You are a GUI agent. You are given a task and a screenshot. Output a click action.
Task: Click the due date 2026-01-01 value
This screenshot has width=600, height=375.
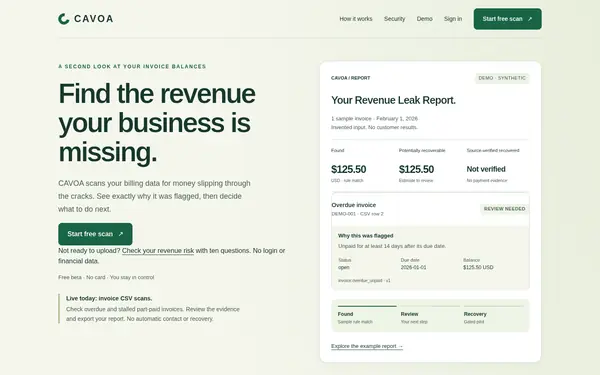click(x=413, y=267)
